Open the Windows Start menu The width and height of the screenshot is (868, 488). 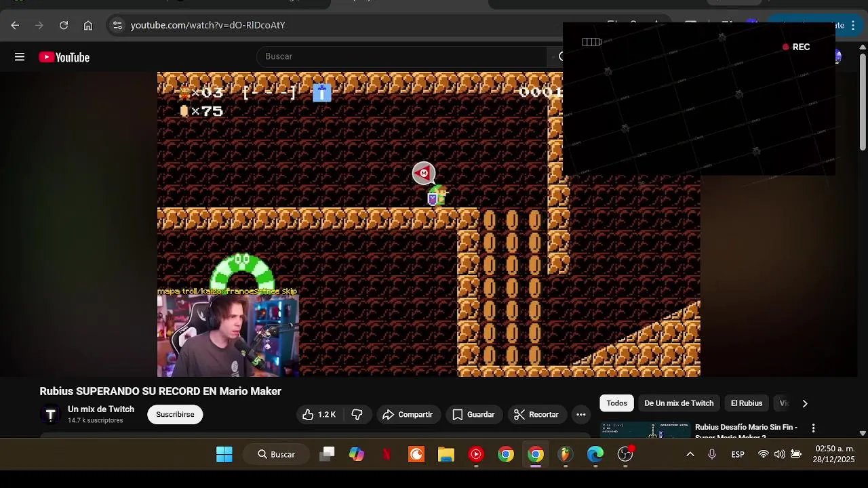coord(224,454)
